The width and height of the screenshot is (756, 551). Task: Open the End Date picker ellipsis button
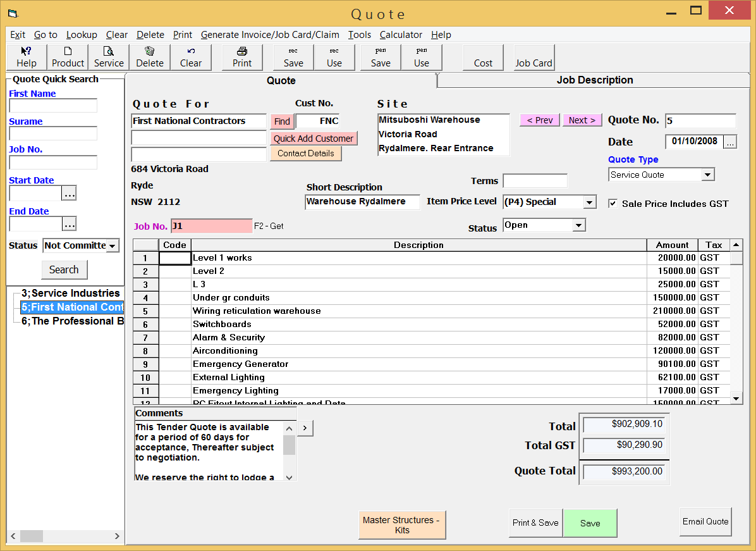(x=70, y=225)
